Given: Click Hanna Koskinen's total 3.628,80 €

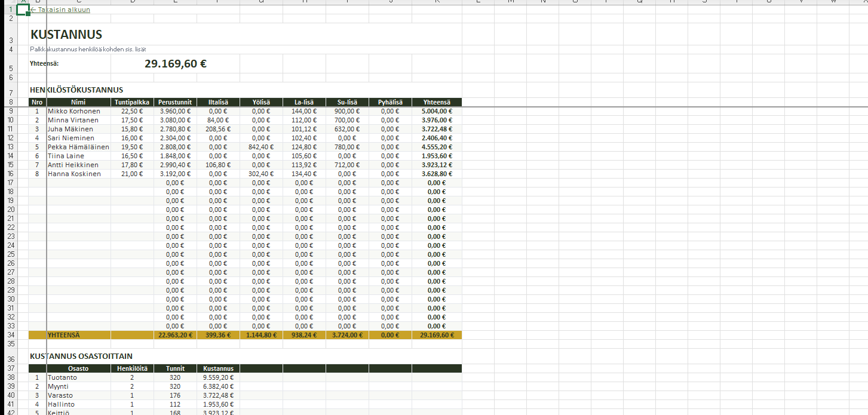Looking at the screenshot, I should pyautogui.click(x=437, y=174).
